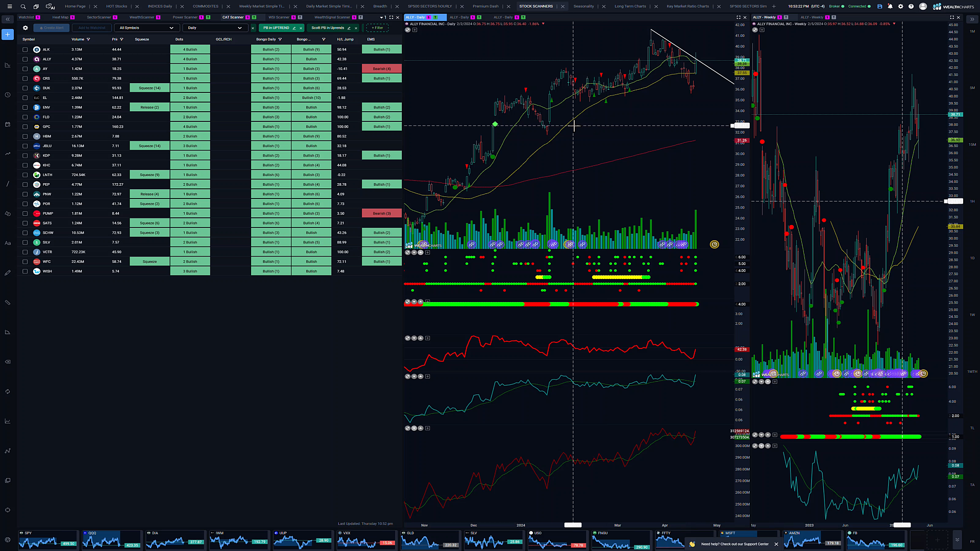The width and height of the screenshot is (980, 551).
Task: Select the pencil drawing tool in sidebar
Action: click(x=8, y=273)
